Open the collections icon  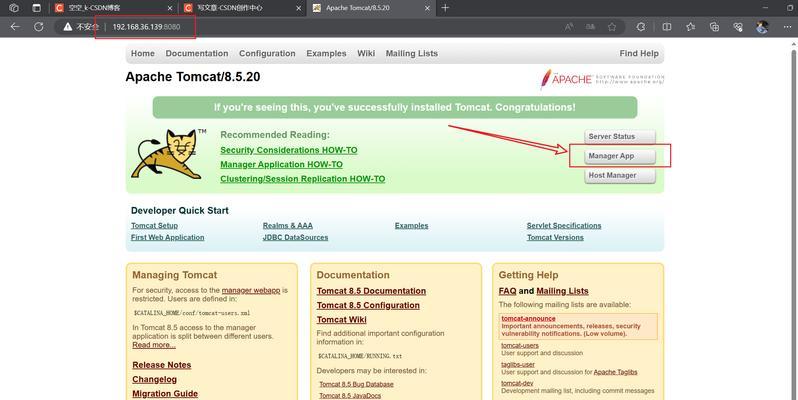click(715, 27)
